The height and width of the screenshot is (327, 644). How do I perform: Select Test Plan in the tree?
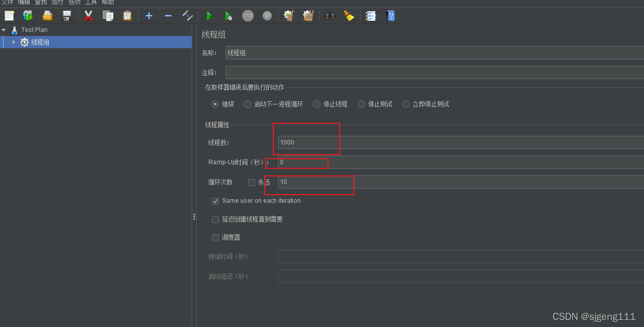click(x=34, y=30)
